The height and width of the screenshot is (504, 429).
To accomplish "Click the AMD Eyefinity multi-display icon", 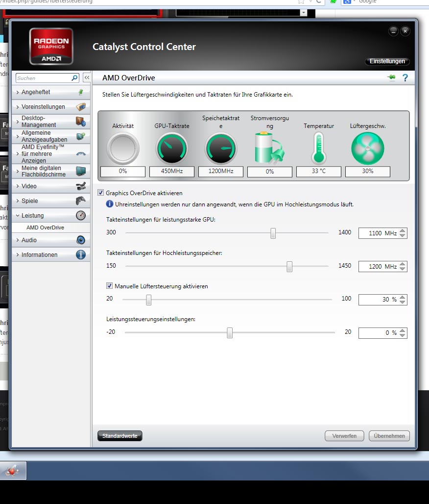I will click(x=81, y=153).
